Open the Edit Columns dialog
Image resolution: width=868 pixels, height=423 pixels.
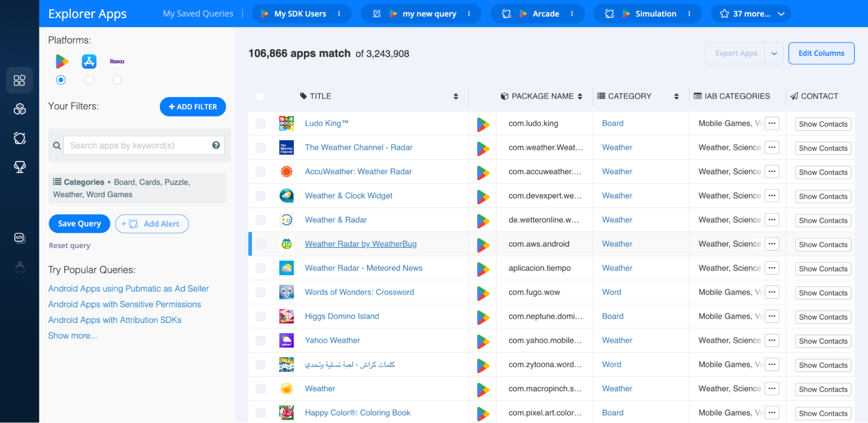822,53
